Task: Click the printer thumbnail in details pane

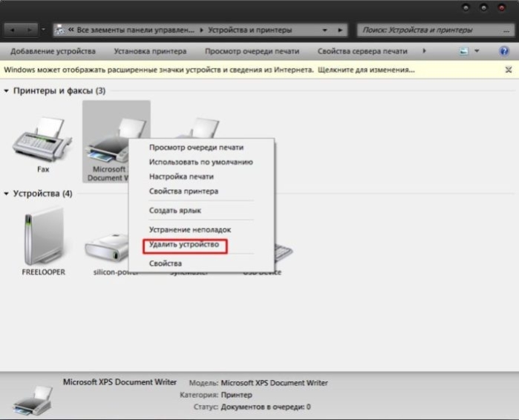Action: [33, 400]
